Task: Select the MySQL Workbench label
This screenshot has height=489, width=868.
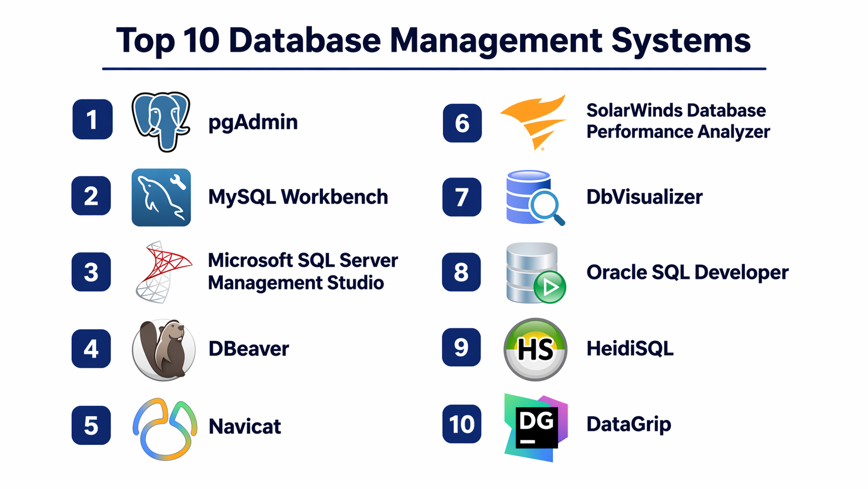Action: 297,197
